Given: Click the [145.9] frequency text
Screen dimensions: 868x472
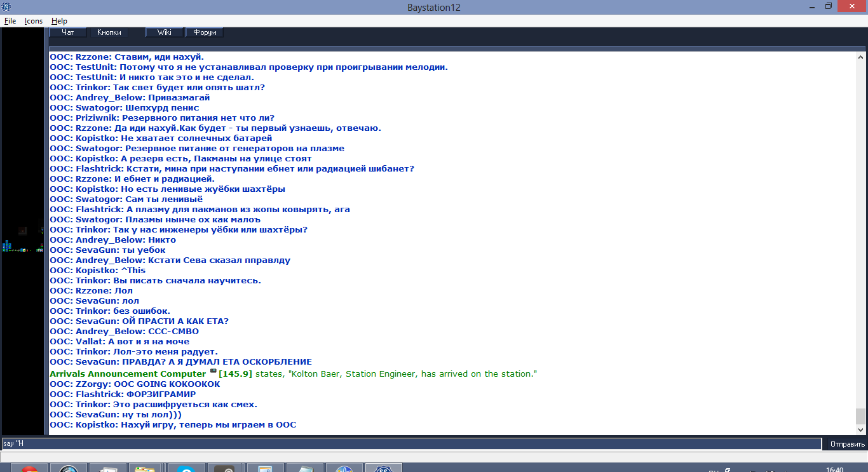Looking at the screenshot, I should click(x=235, y=374).
